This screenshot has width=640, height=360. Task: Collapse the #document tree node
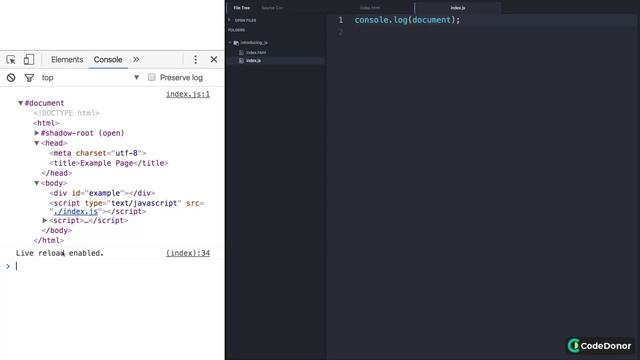click(20, 103)
